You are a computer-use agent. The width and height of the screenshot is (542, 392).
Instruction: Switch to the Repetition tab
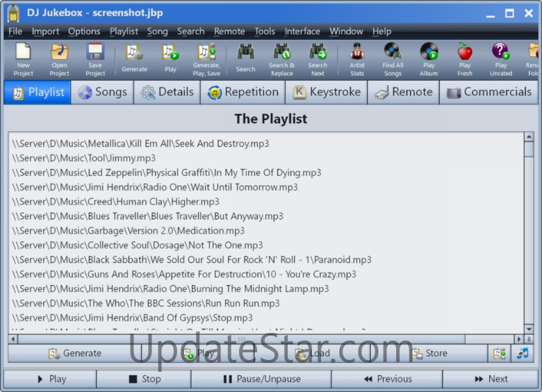(243, 92)
